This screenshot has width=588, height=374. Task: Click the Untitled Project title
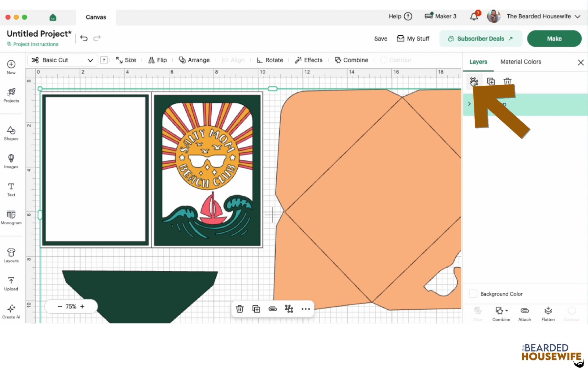pyautogui.click(x=39, y=33)
